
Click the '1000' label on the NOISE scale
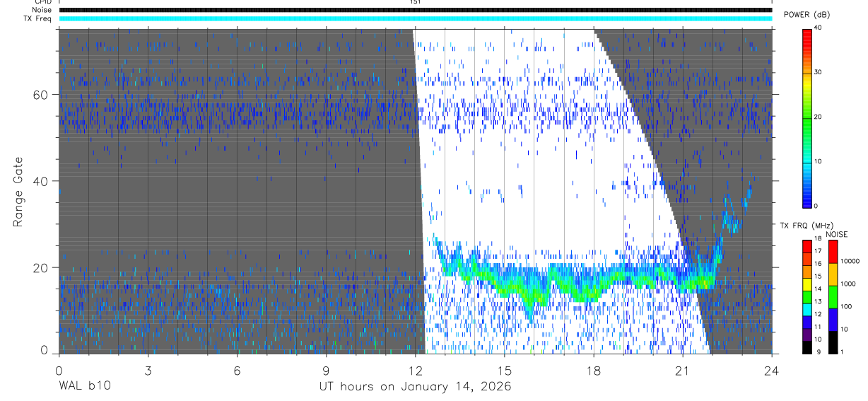pos(847,284)
